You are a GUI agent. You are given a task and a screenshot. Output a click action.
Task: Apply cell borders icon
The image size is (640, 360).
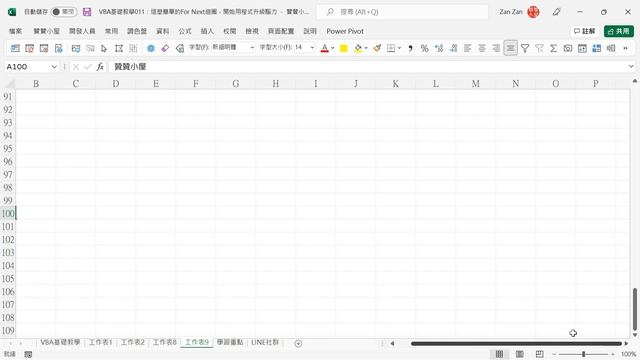391,48
